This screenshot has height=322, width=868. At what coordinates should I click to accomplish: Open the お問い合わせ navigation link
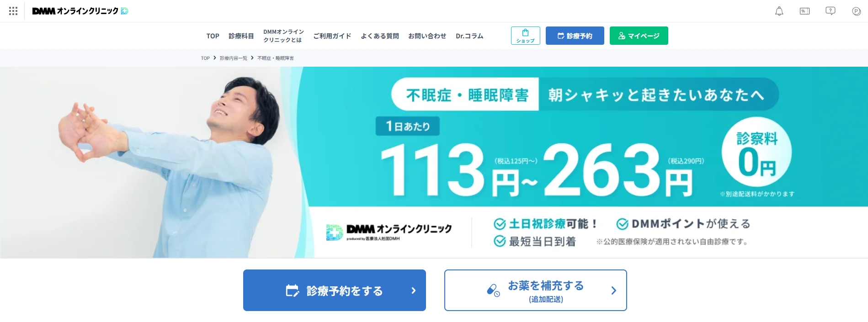(x=427, y=36)
